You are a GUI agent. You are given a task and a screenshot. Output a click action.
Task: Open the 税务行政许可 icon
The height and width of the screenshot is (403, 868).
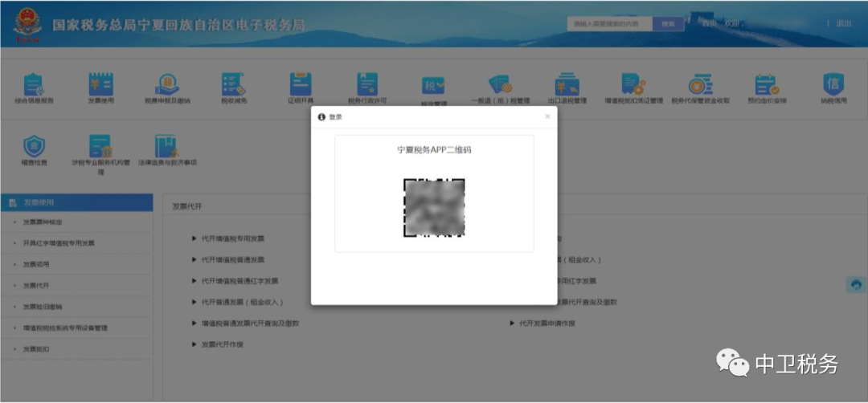pyautogui.click(x=367, y=84)
